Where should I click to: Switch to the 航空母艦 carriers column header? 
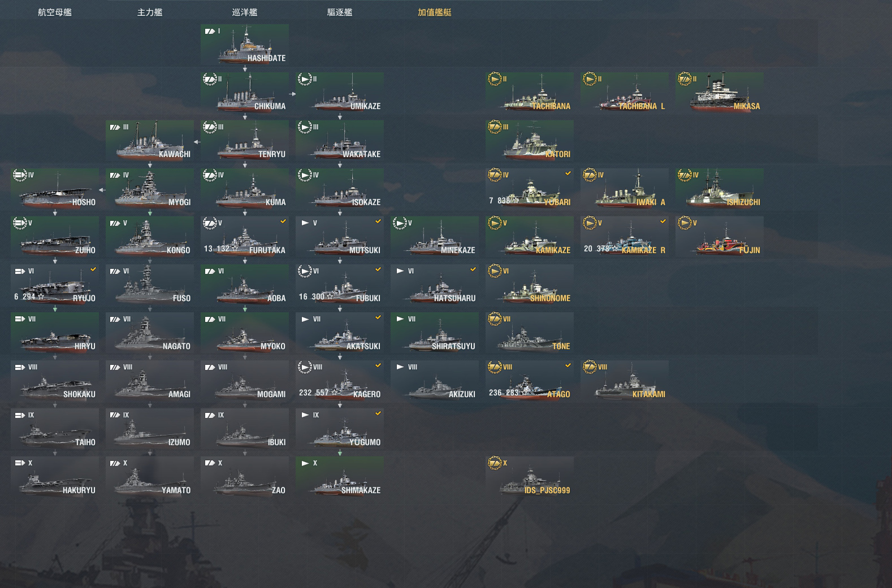(55, 12)
